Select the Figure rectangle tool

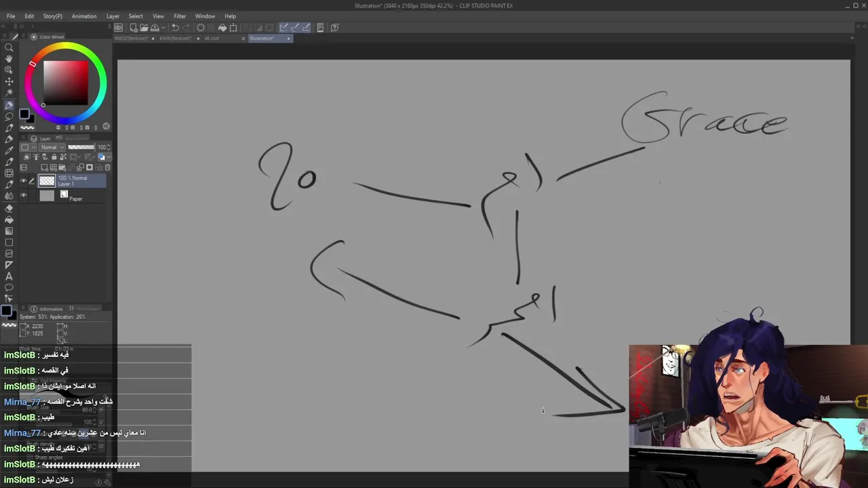pos(9,243)
